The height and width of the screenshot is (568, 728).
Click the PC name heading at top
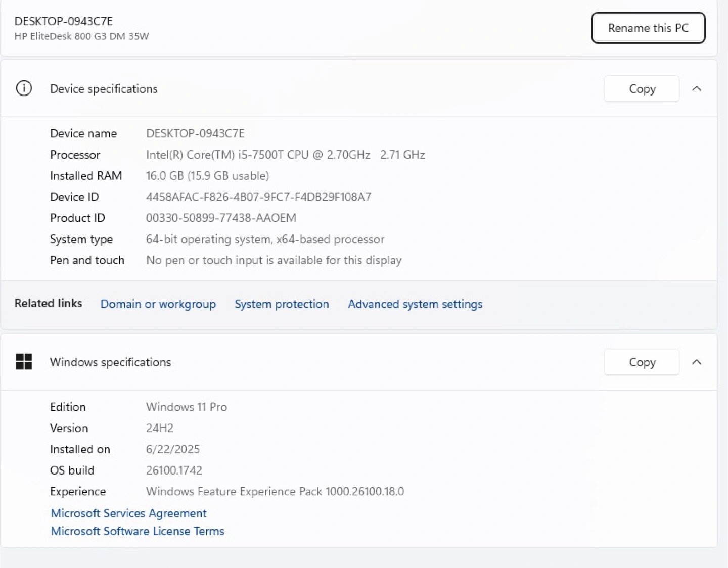click(64, 21)
